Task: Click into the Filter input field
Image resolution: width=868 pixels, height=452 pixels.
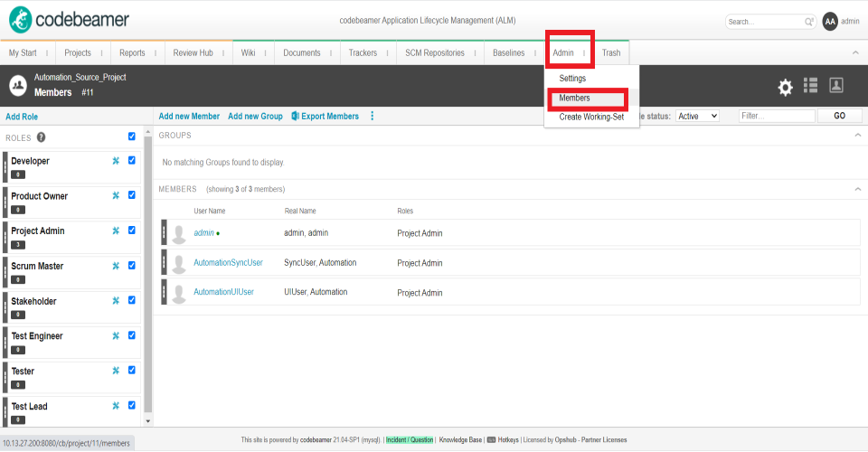Action: (x=775, y=116)
